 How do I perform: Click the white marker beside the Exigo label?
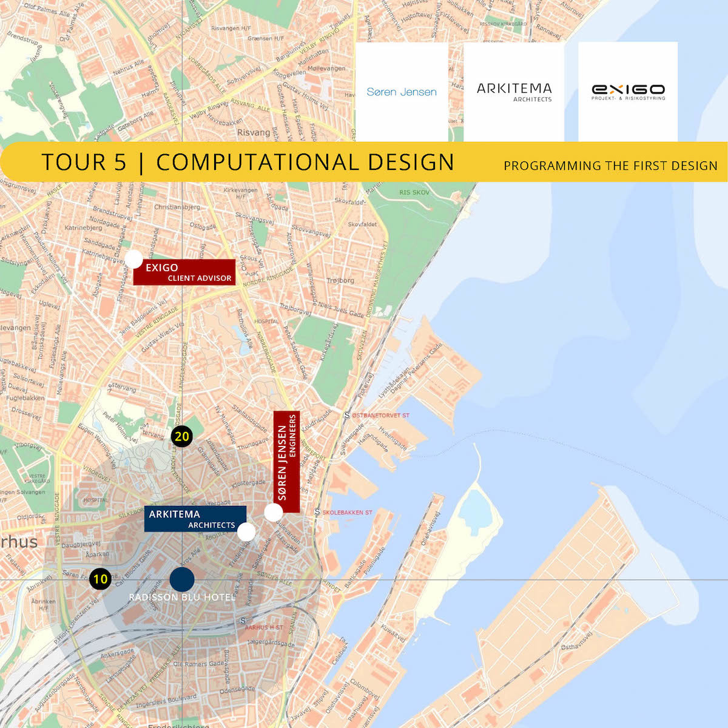point(133,259)
